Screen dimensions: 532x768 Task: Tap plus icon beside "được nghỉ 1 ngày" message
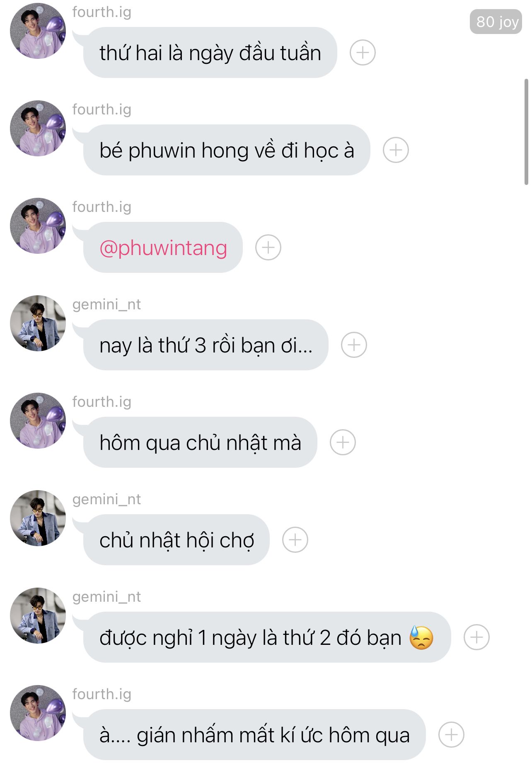[476, 637]
